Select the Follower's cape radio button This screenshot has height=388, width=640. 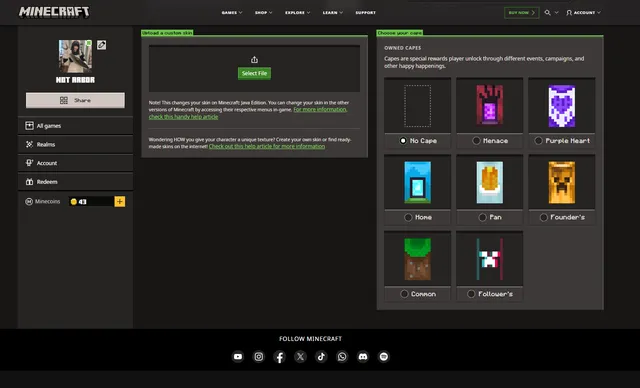(x=471, y=294)
